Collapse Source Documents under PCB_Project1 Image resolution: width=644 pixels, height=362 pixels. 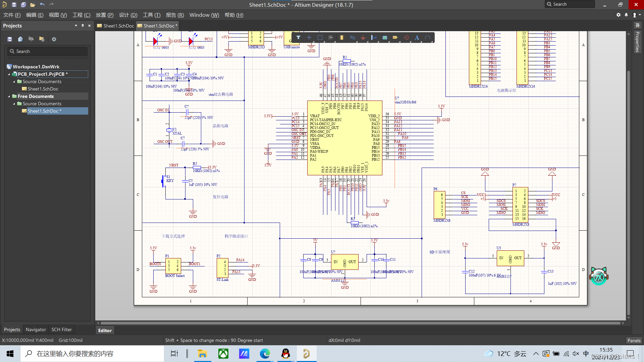pyautogui.click(x=14, y=82)
